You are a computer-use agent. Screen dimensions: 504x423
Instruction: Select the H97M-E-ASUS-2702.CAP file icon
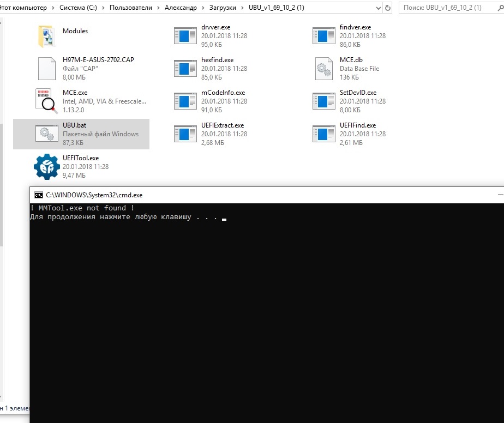[x=47, y=69]
